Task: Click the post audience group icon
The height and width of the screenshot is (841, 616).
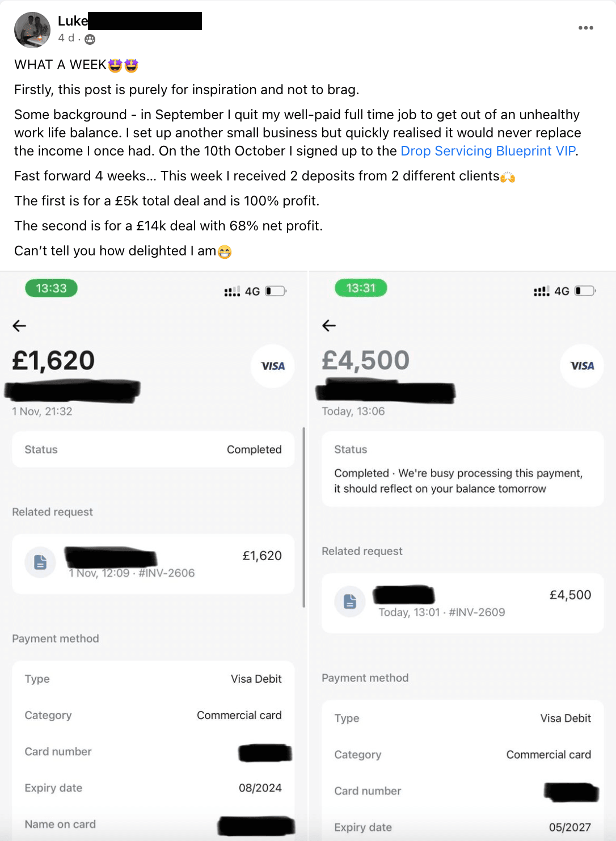Action: click(x=90, y=39)
